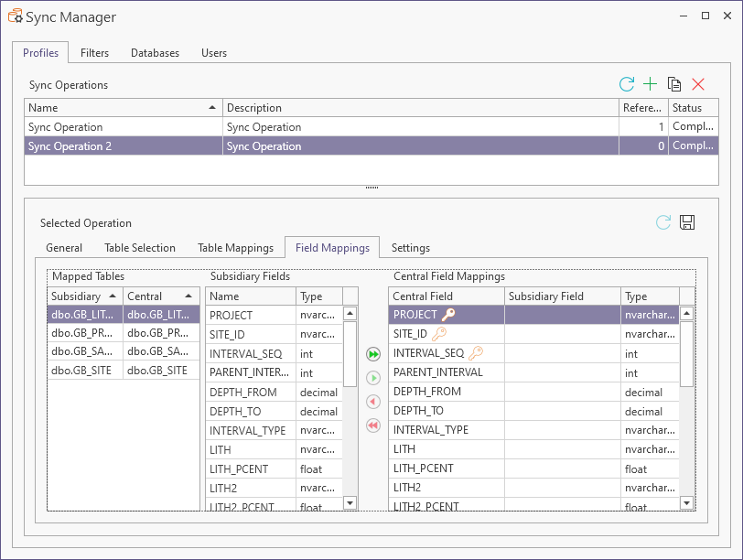Refresh the Sync Operations list
Viewport: 743px width, 560px height.
point(627,84)
